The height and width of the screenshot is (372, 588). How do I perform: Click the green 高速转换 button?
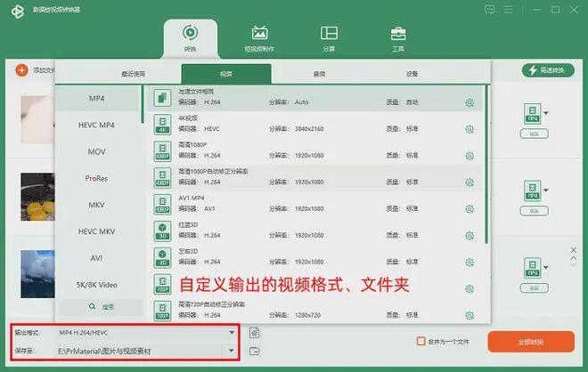[548, 70]
